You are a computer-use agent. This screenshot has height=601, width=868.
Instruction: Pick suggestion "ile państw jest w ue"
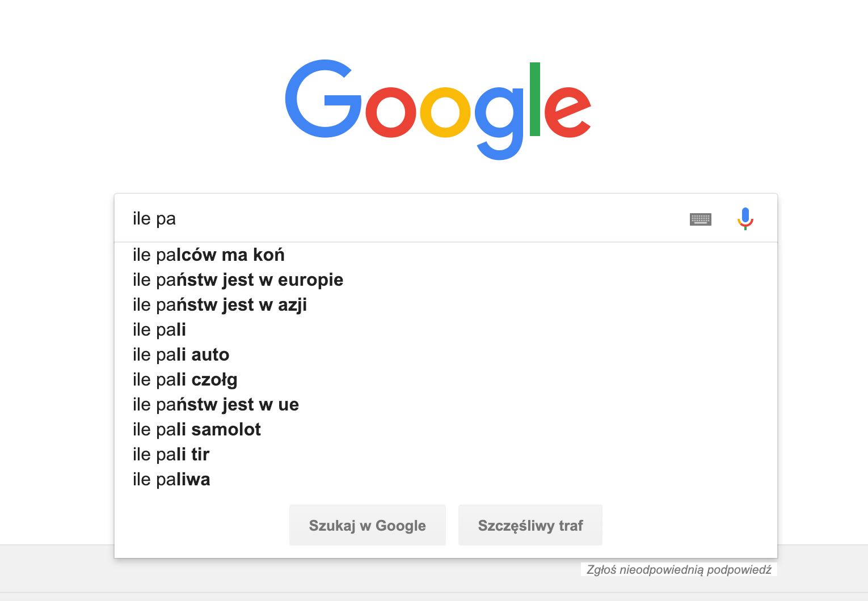tap(216, 405)
